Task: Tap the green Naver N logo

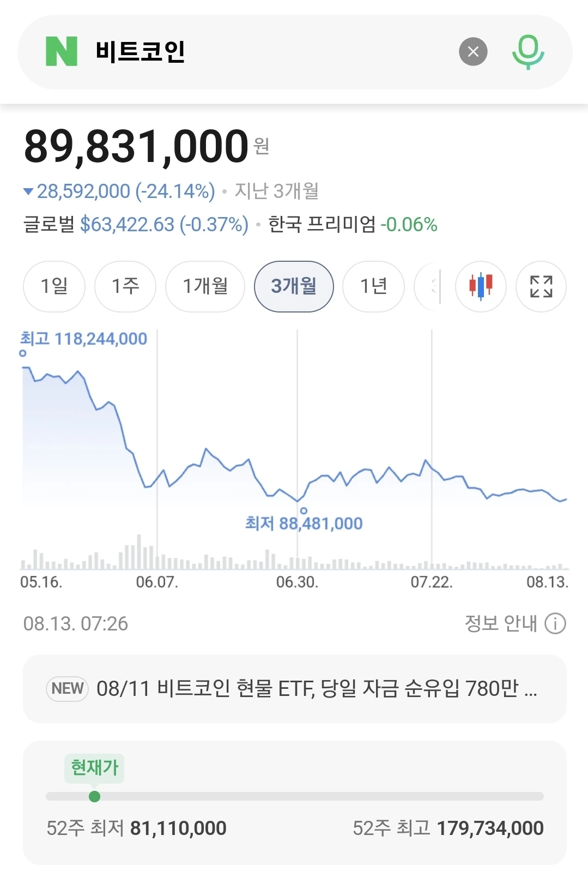Action: (x=62, y=52)
